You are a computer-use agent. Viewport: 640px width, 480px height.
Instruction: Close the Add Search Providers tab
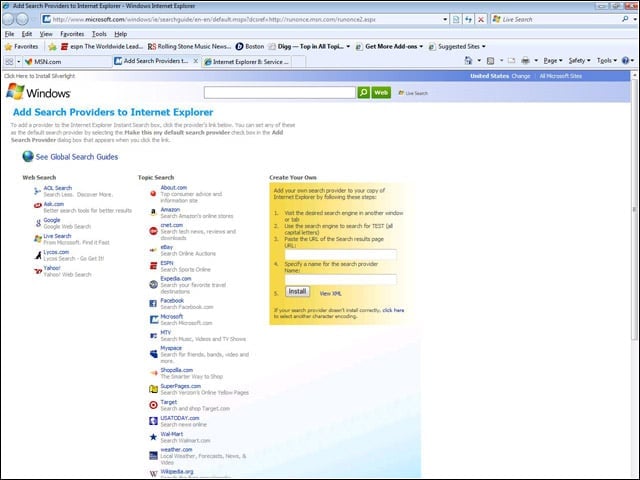coord(196,61)
